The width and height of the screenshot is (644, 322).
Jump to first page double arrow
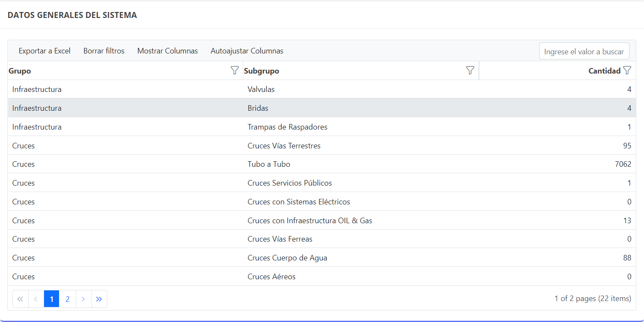20,299
